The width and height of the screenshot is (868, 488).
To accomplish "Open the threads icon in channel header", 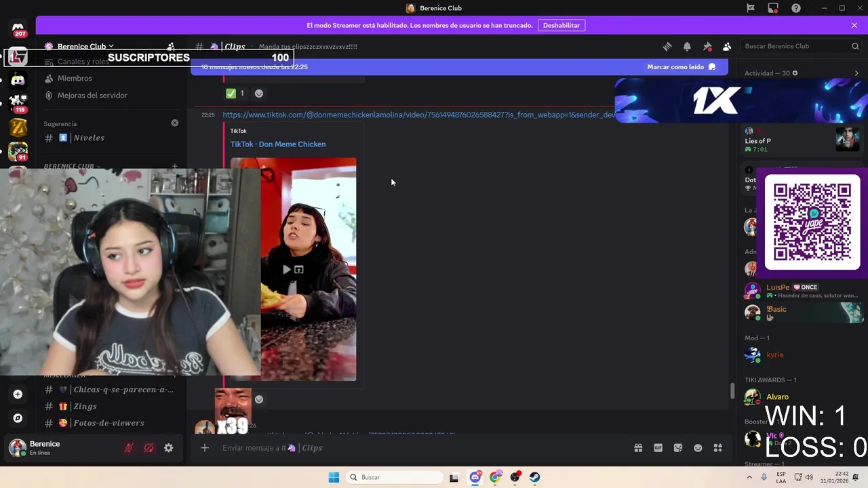I will [667, 47].
